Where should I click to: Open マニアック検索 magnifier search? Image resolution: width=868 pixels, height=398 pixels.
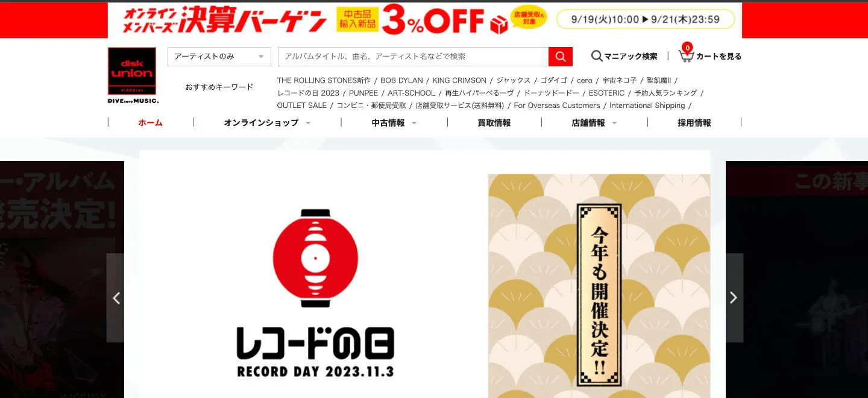click(624, 56)
